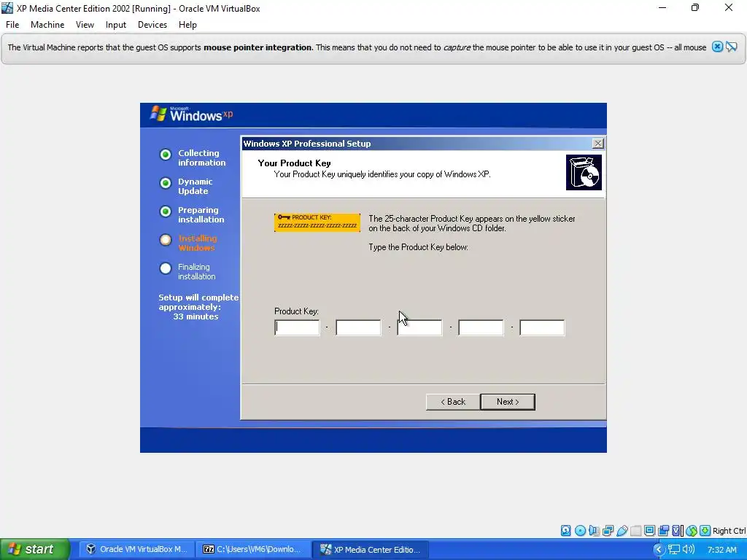This screenshot has height=560, width=747.
Task: Click the Back button in setup
Action: (452, 402)
